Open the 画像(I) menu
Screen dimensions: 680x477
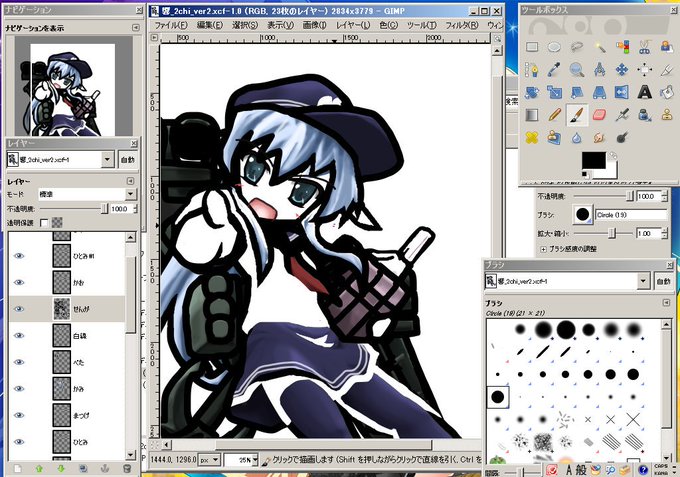coord(314,25)
